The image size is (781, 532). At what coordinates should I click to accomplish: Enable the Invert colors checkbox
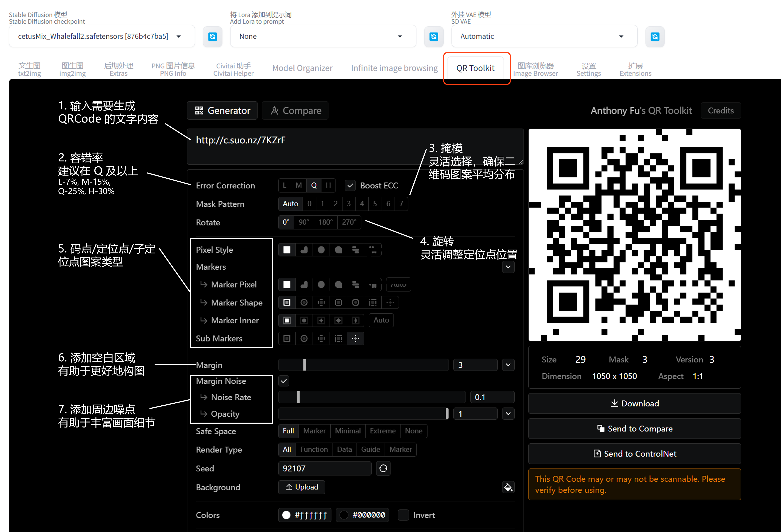pos(403,515)
